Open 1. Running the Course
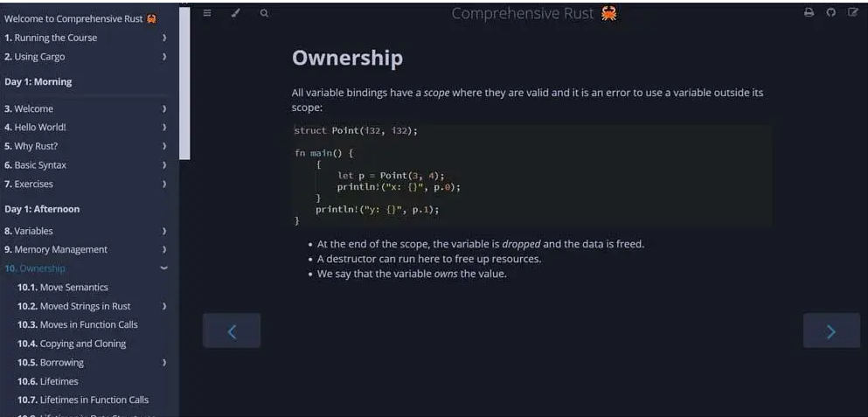The height and width of the screenshot is (417, 868). pyautogui.click(x=51, y=38)
